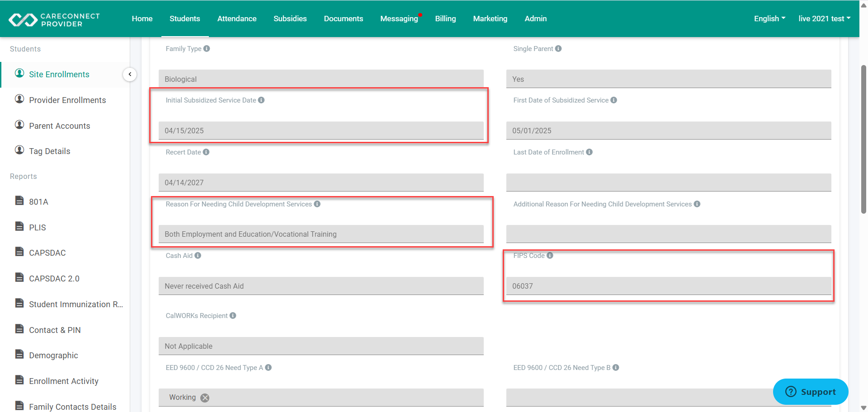Open the Reason For Needing Services dropdown
The image size is (868, 412).
click(x=321, y=234)
